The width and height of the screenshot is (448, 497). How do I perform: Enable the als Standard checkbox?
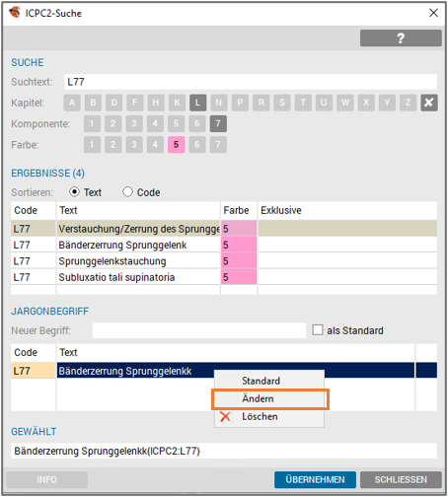click(318, 330)
